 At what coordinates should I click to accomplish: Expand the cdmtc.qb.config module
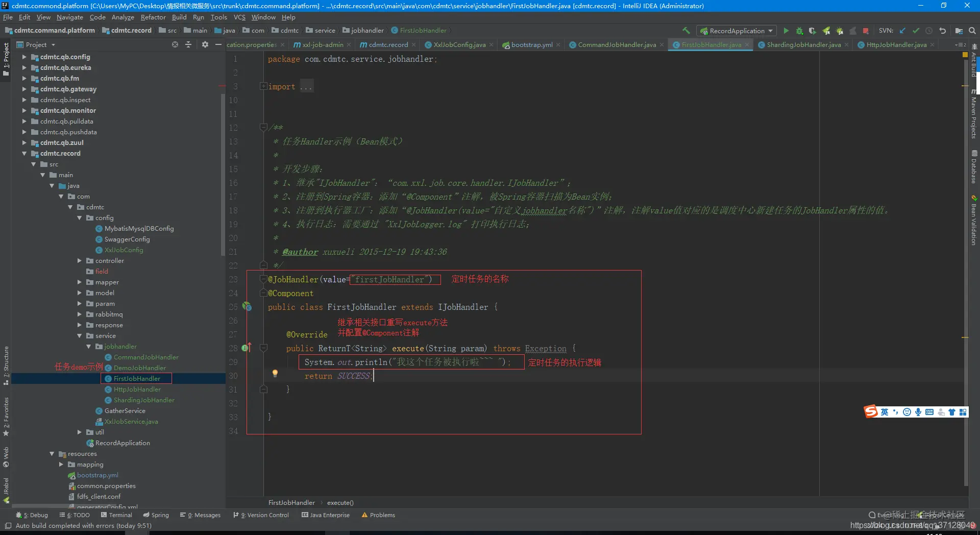click(x=24, y=57)
